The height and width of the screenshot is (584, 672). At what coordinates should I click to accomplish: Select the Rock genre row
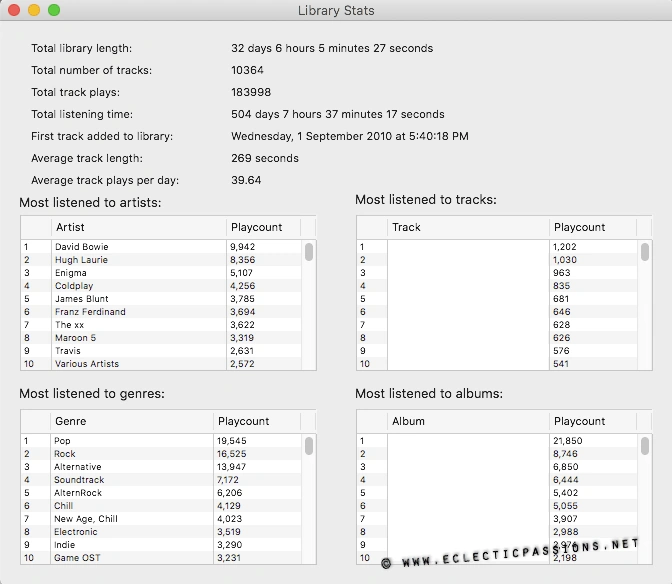[161, 454]
